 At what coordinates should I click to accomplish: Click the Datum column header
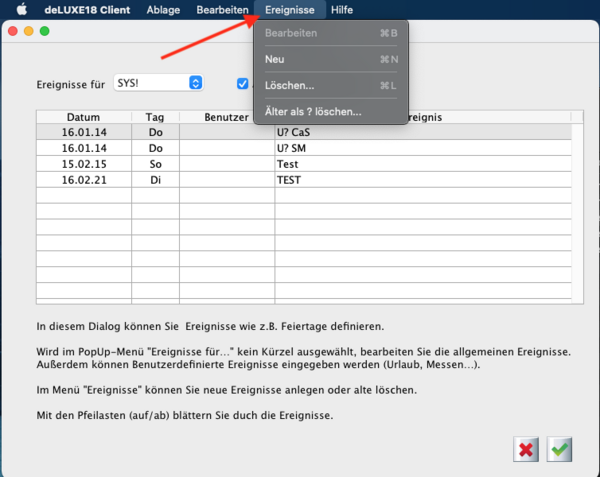(x=84, y=117)
